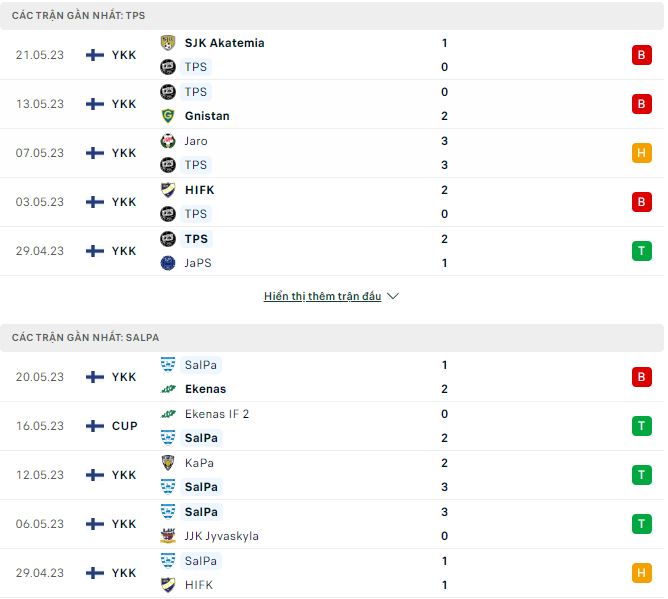Screen dimensions: 668x599
Task: Click the Finland flag on 21.05.23 row
Action: (95, 55)
